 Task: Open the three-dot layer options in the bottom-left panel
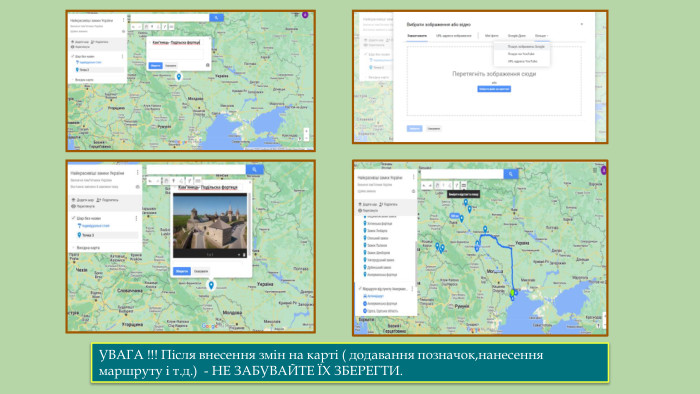click(x=136, y=218)
